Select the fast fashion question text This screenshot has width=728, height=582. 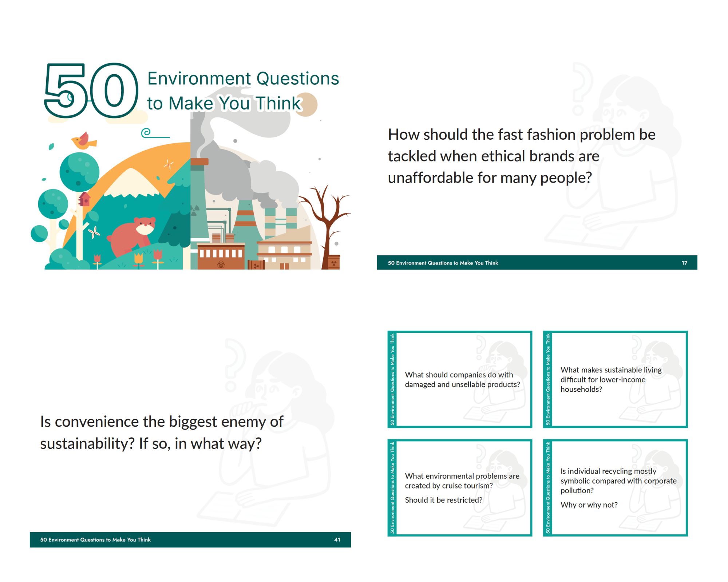point(521,156)
